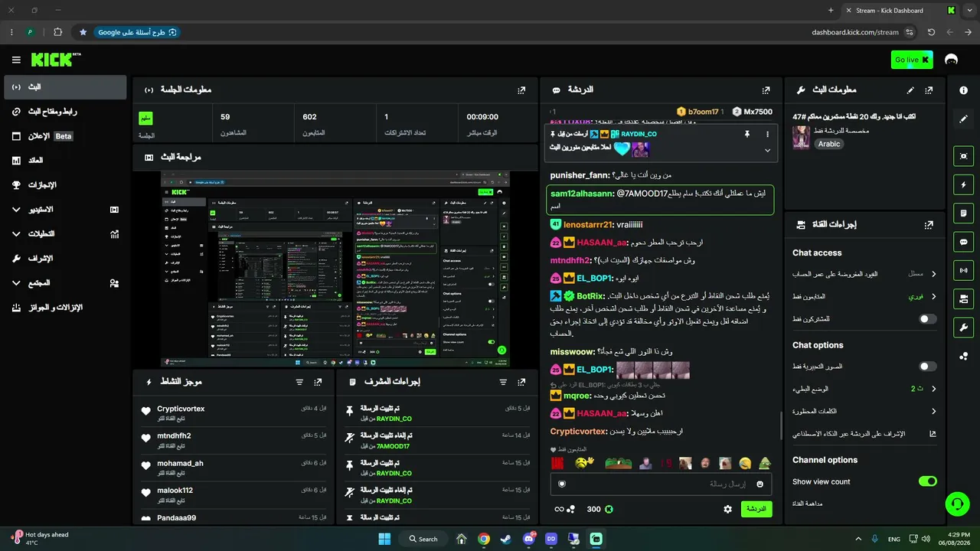This screenshot has height=551, width=980.
Task: Select the البث sidebar item
Action: point(65,87)
